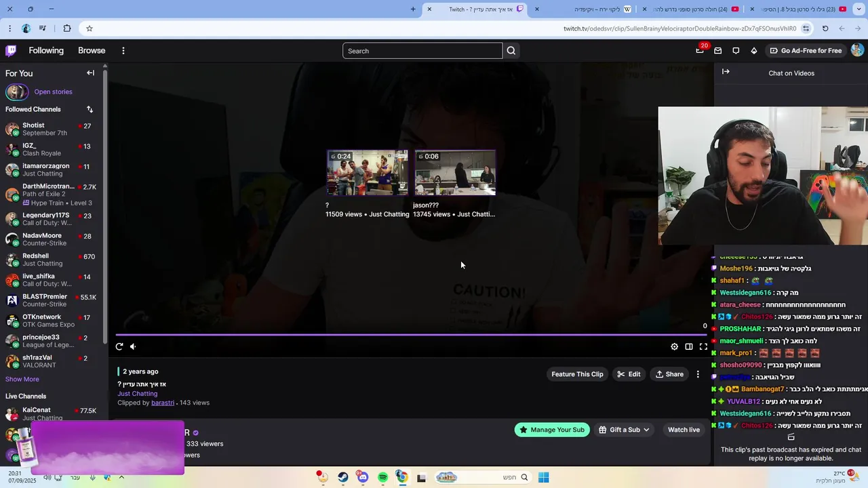Open KaiCenat live channel in sidebar
This screenshot has height=488, width=868.
pos(52,413)
